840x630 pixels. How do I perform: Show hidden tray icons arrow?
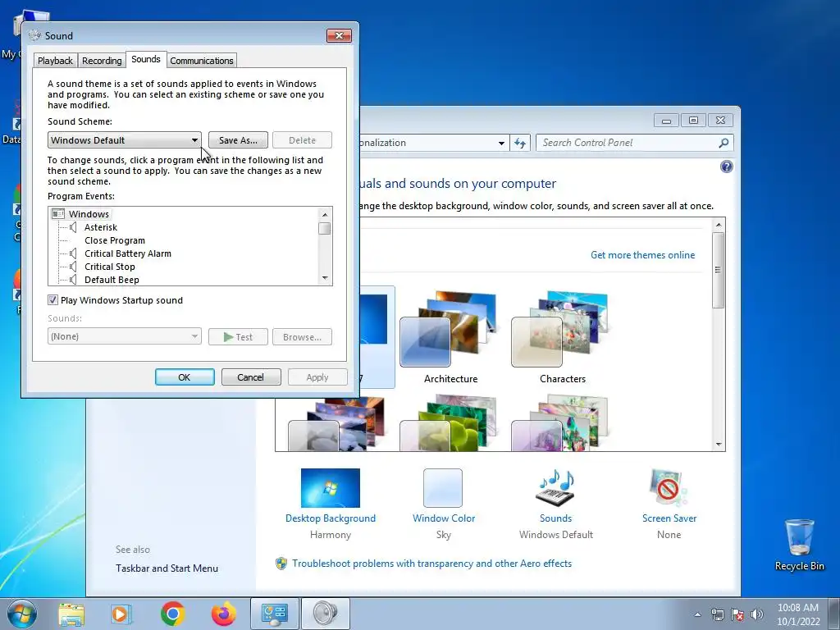(697, 614)
